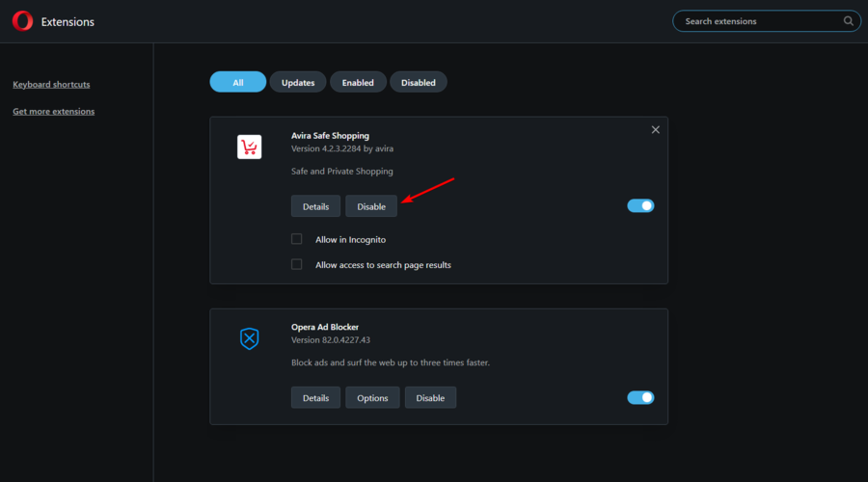This screenshot has height=482, width=868.
Task: Toggle off the Opera Ad Blocker switch
Action: (x=640, y=397)
